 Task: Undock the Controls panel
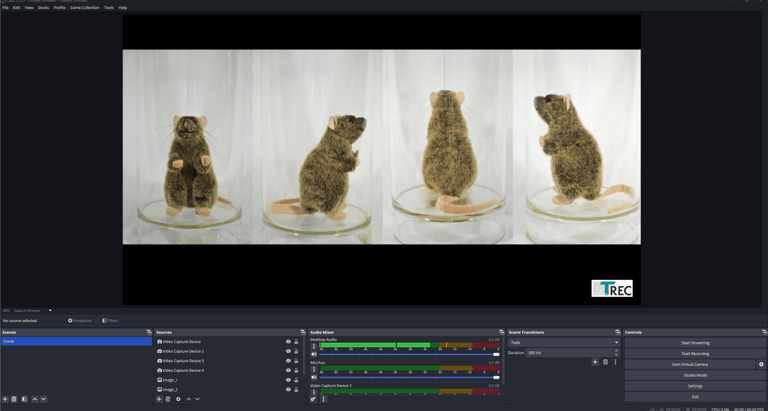tap(764, 332)
